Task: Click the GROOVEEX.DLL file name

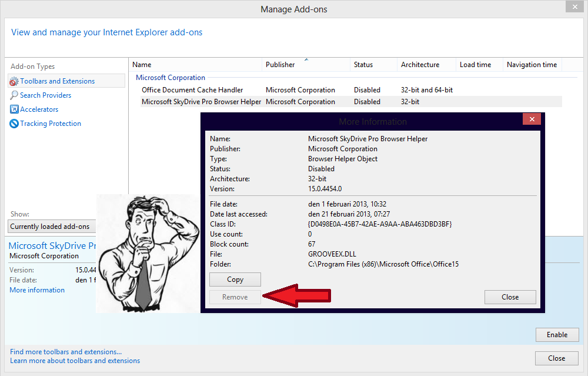Action: [332, 254]
